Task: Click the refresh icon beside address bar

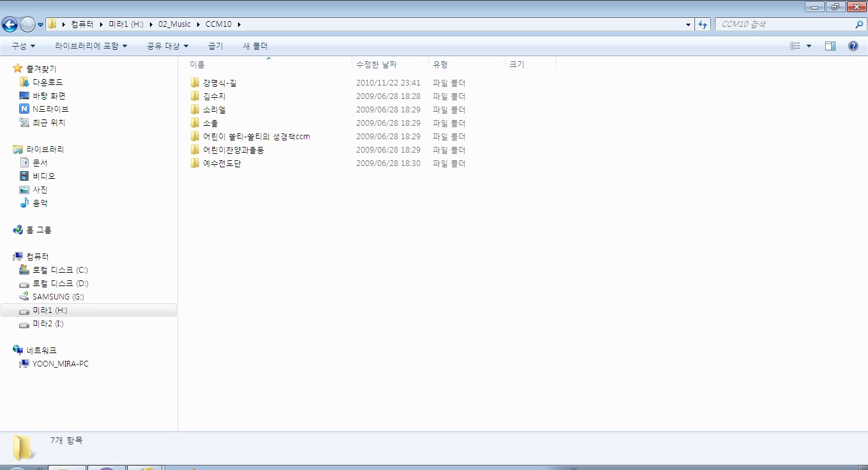Action: point(703,24)
